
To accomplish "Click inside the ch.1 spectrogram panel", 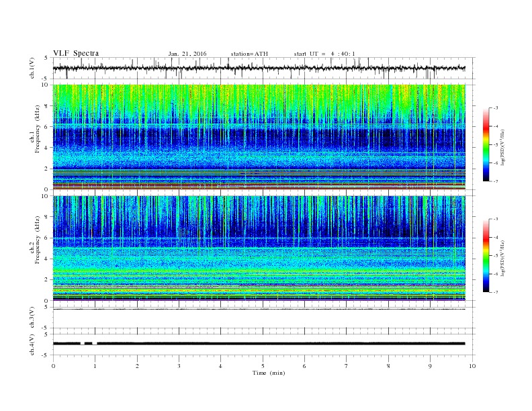I will (x=259, y=137).
